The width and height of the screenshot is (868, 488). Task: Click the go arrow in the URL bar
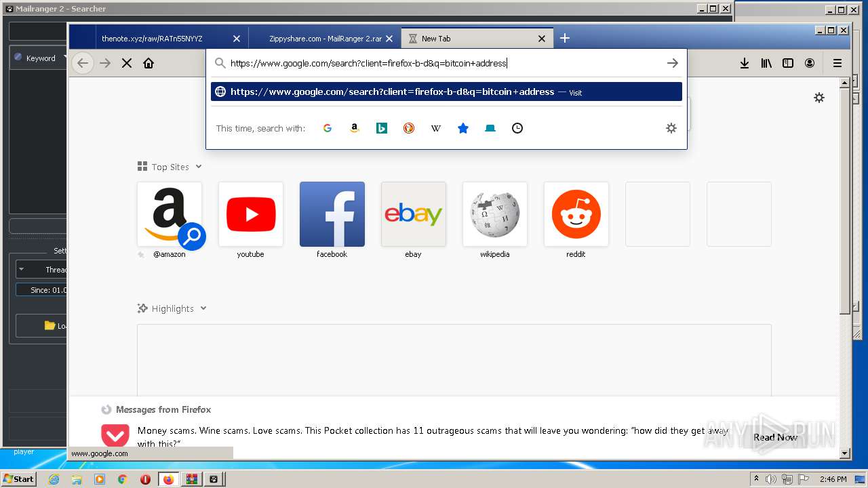tap(672, 63)
